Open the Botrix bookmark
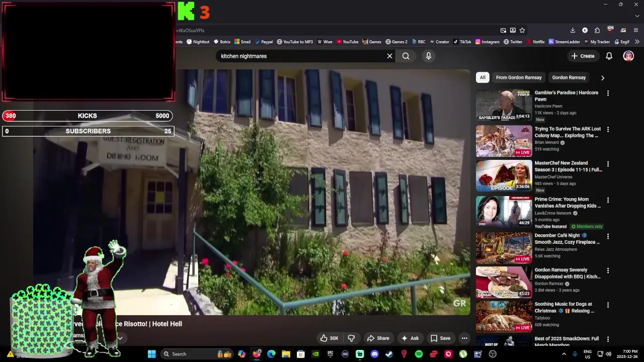Image resolution: width=644 pixels, height=362 pixels. pos(222,42)
